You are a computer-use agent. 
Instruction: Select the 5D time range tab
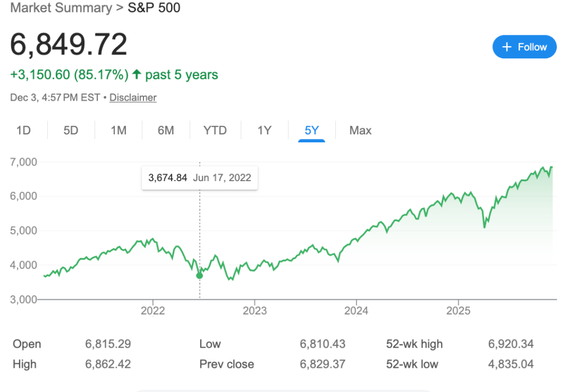(x=71, y=130)
